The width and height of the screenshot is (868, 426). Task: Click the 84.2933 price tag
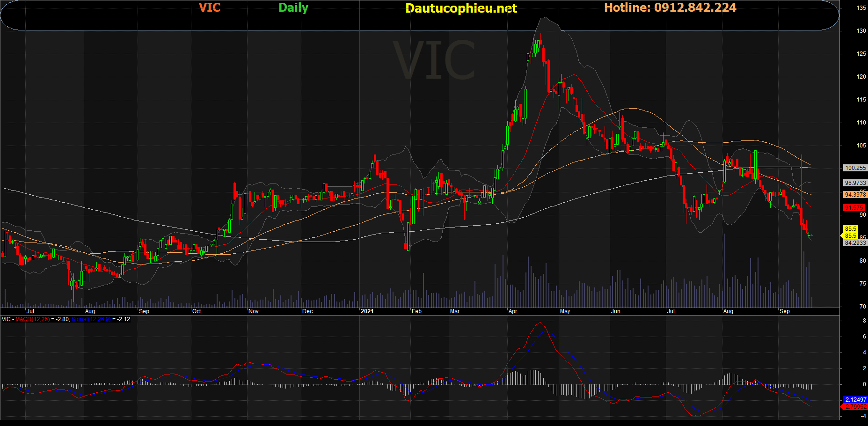pyautogui.click(x=855, y=243)
